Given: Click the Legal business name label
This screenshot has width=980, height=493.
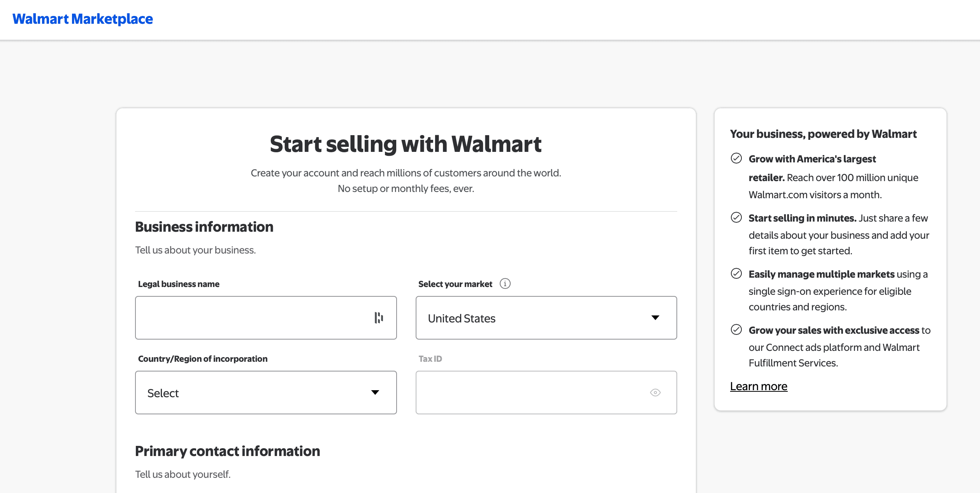Looking at the screenshot, I should point(179,284).
